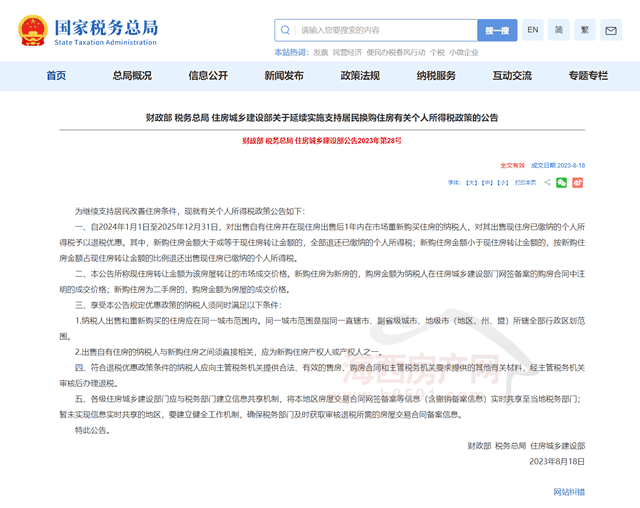
Task: Share article via Weibo icon
Action: tap(577, 183)
